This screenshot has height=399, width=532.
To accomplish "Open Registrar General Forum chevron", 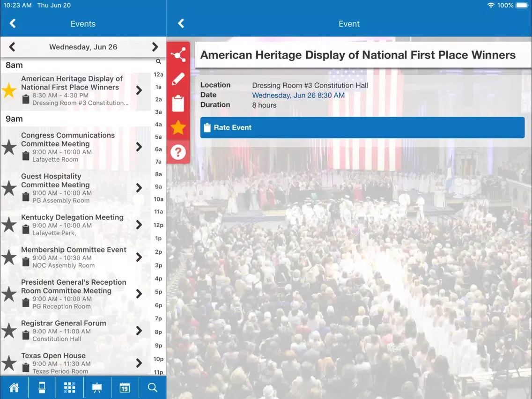I will (139, 331).
